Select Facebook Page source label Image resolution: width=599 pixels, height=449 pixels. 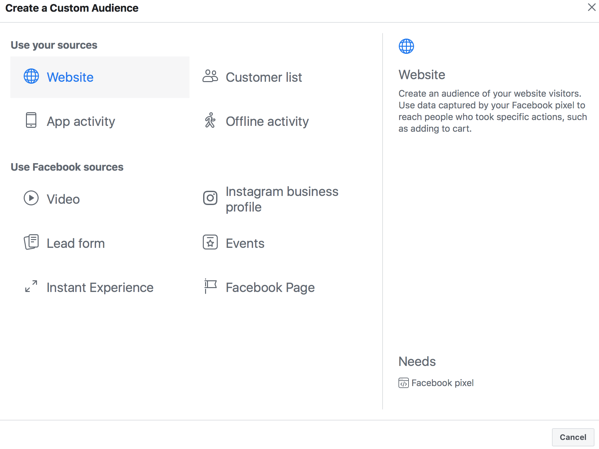coord(270,287)
